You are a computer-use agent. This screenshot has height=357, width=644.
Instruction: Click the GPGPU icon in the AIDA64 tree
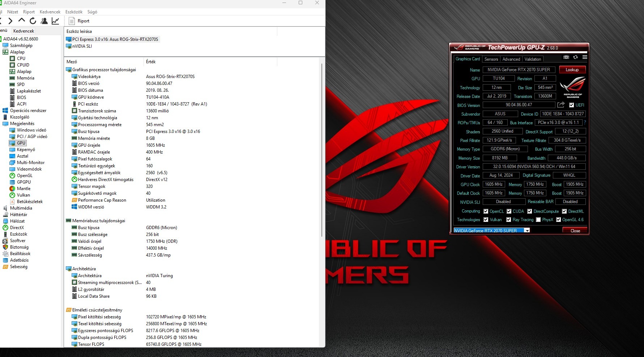pyautogui.click(x=12, y=182)
